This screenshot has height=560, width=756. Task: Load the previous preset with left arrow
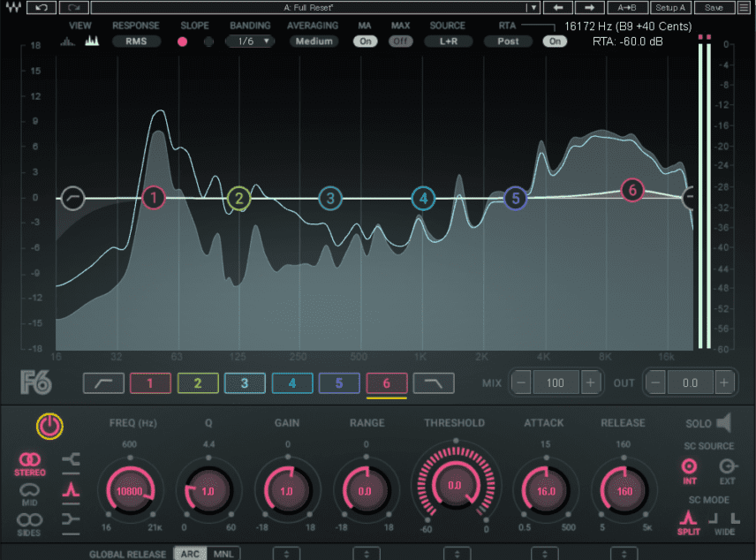click(558, 7)
